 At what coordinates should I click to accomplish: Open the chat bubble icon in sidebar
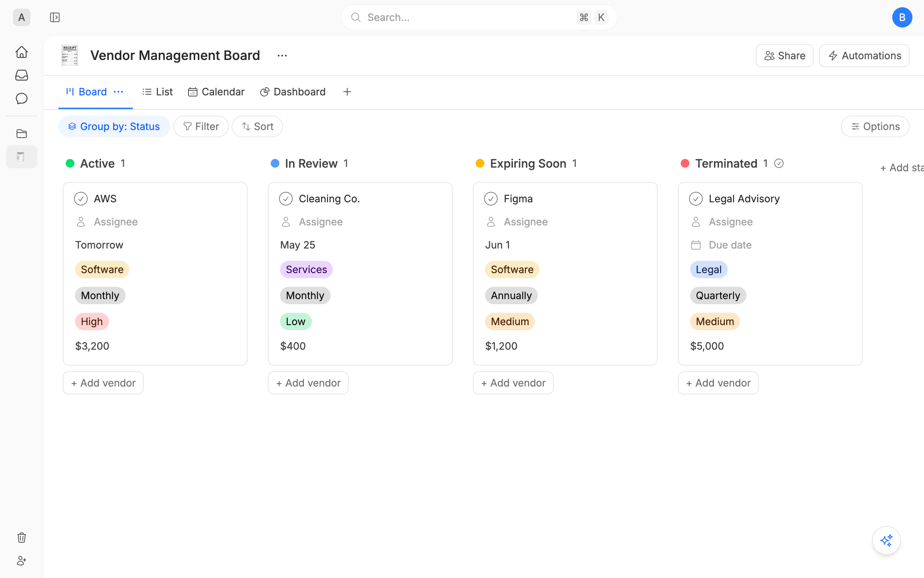22,99
